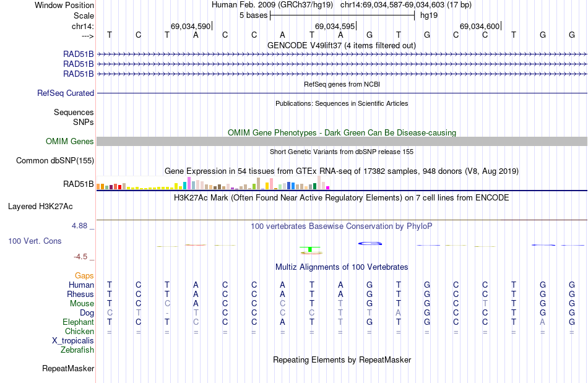Click the 4.88 PhyloP upper scale value
The image size is (588, 383).
[x=79, y=226]
